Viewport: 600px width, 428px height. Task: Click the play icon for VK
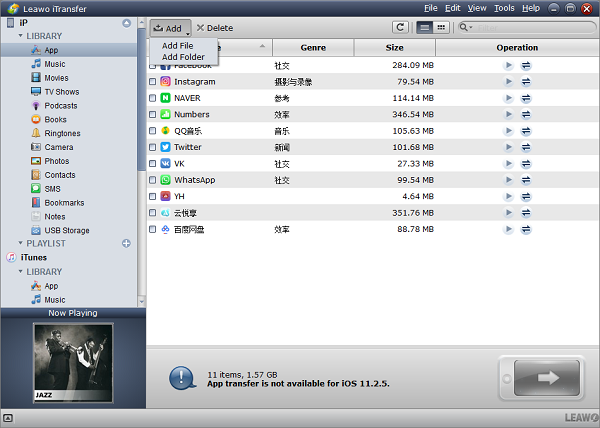[x=508, y=164]
